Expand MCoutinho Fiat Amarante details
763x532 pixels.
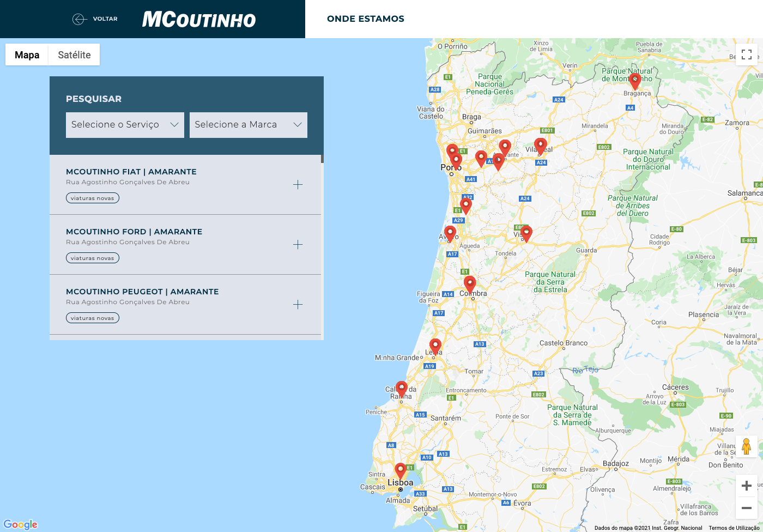(x=298, y=185)
